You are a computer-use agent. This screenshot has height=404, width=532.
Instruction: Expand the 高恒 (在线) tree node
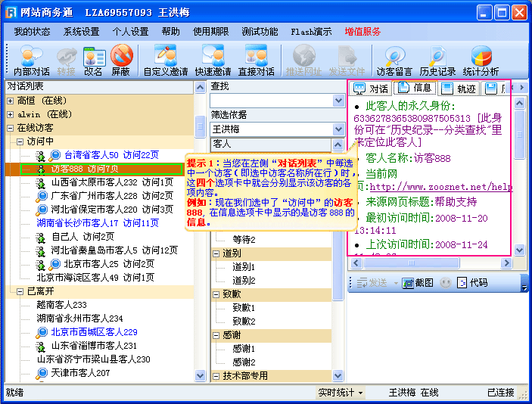point(11,101)
